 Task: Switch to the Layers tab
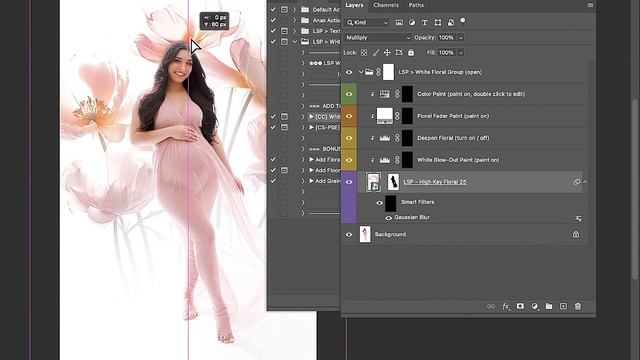[354, 5]
